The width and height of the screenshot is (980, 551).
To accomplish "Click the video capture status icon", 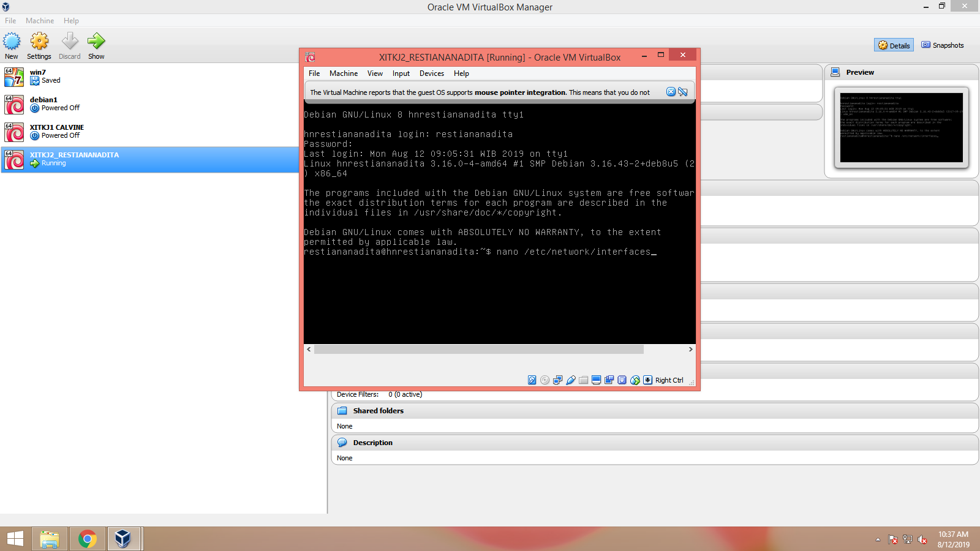I will coord(609,380).
